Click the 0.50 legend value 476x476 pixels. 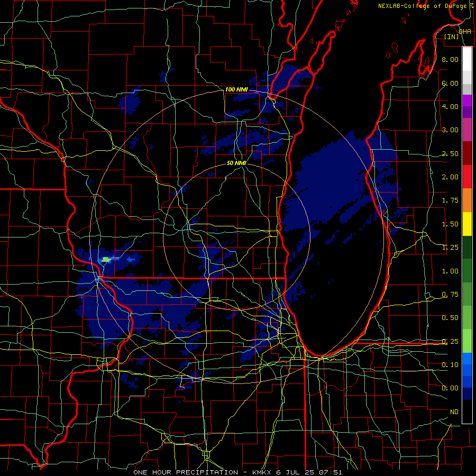(450, 318)
